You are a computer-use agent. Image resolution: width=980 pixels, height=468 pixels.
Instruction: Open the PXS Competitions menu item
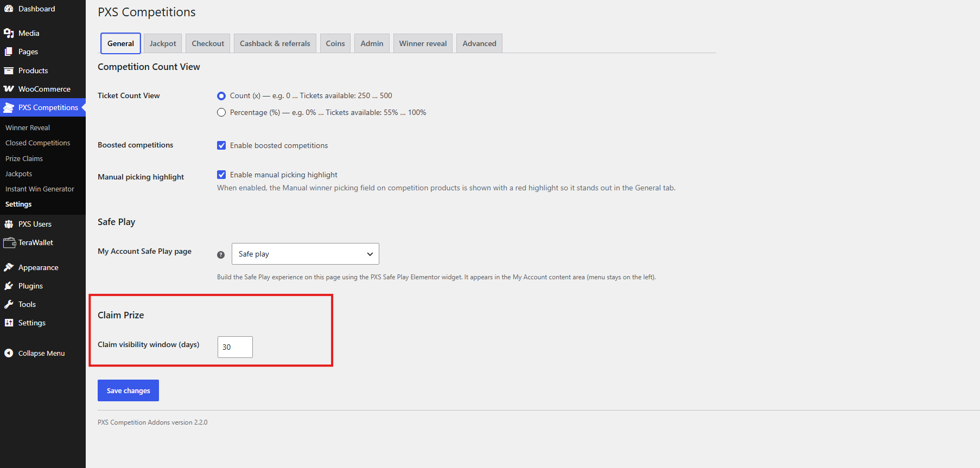[43, 107]
